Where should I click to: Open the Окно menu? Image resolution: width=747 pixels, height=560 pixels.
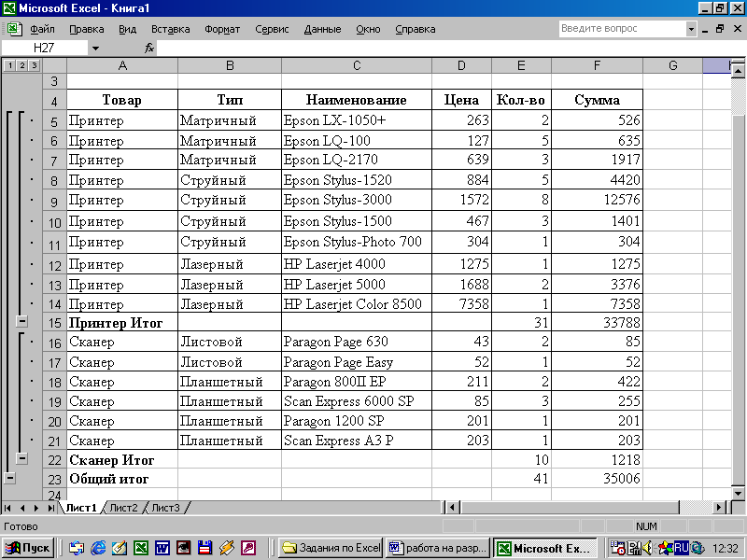coord(368,29)
